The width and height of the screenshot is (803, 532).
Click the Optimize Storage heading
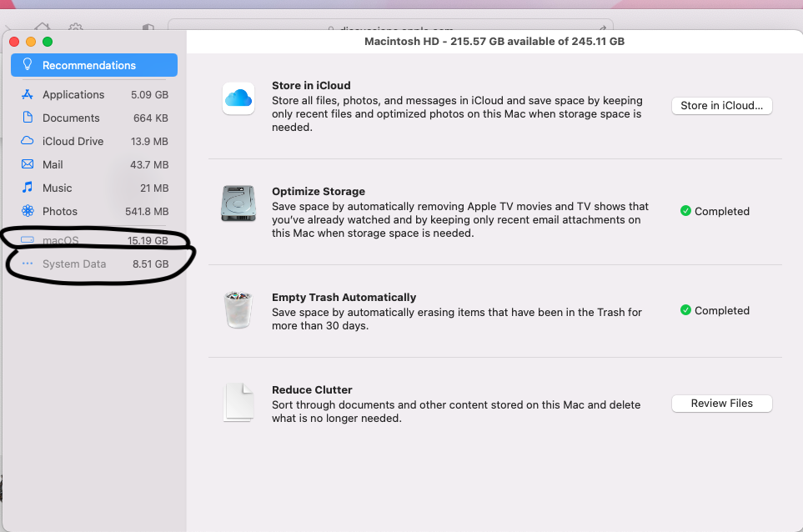319,192
